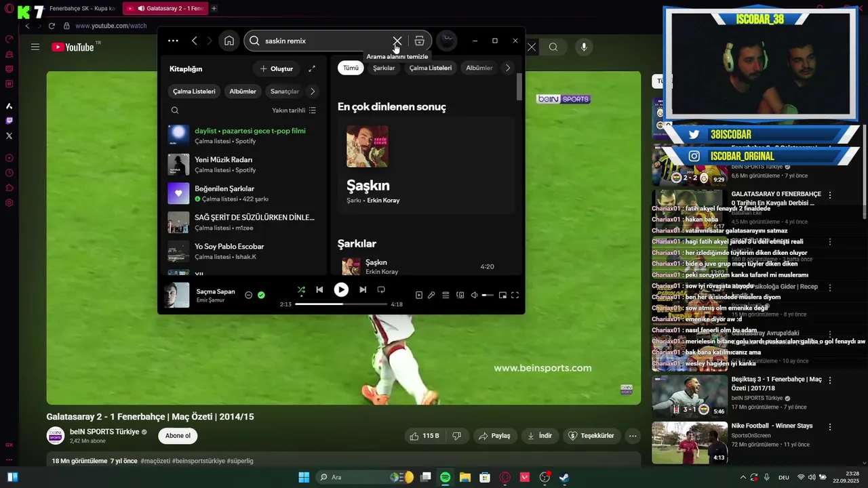
Task: Expand the library panel with arrows icon
Action: tap(312, 68)
